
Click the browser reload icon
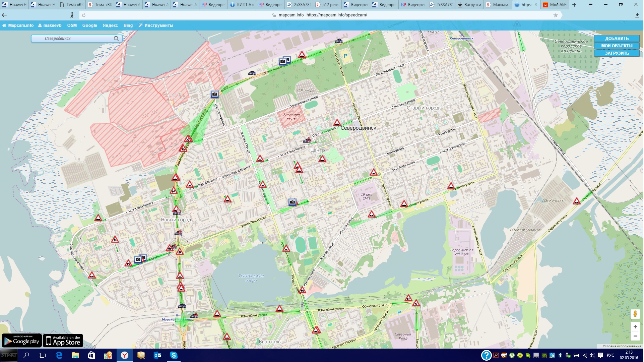(84, 15)
